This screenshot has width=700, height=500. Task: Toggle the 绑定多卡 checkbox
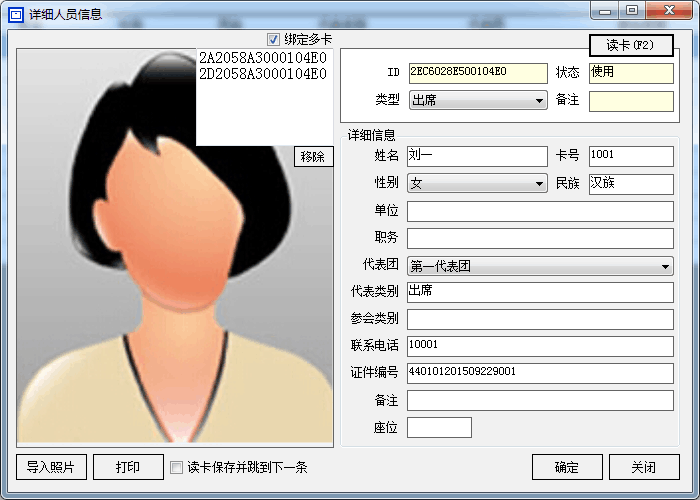(x=273, y=39)
